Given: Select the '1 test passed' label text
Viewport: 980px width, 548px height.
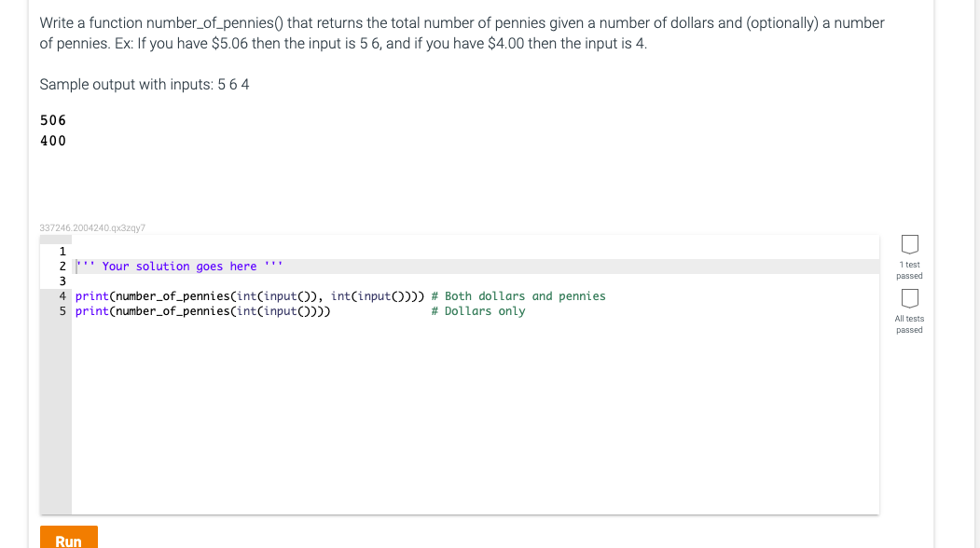Looking at the screenshot, I should click(x=909, y=270).
